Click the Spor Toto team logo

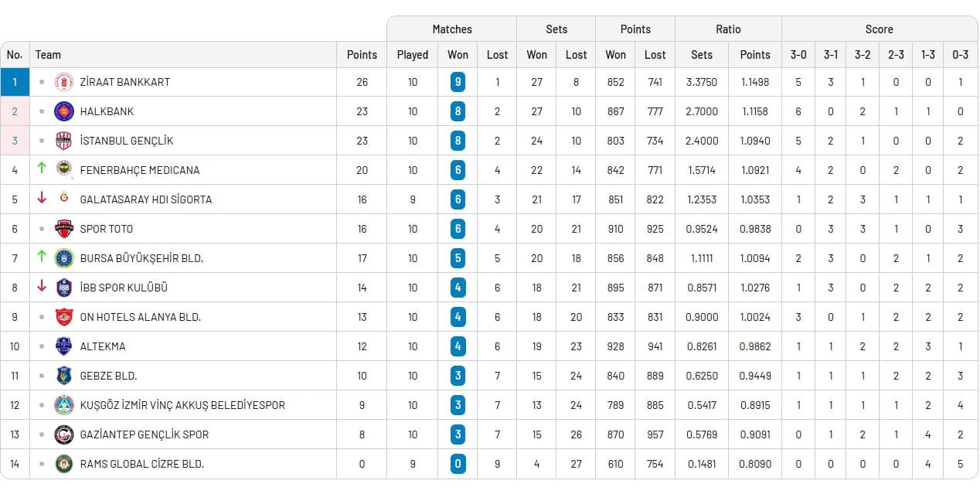[64, 229]
